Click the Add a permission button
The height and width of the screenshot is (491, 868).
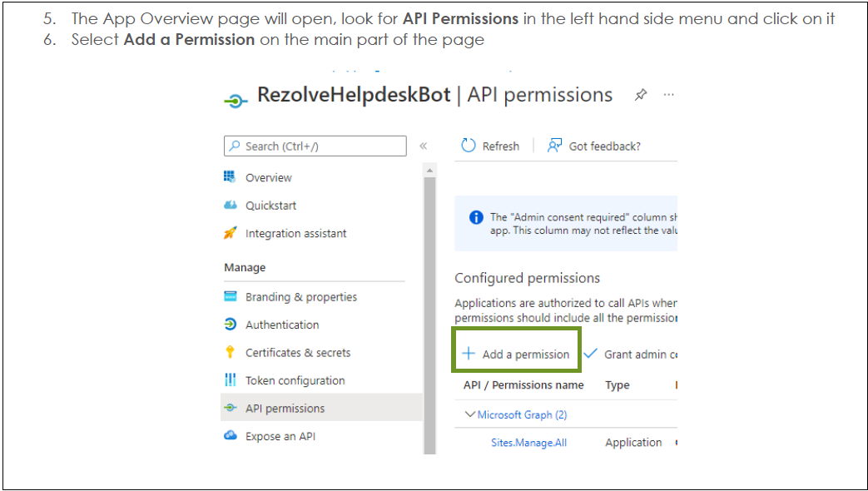pyautogui.click(x=516, y=355)
